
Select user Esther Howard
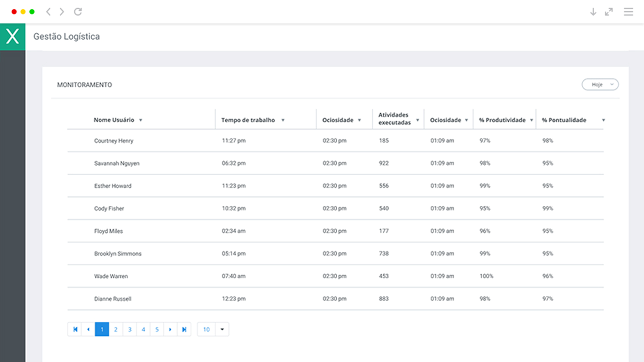[113, 186]
